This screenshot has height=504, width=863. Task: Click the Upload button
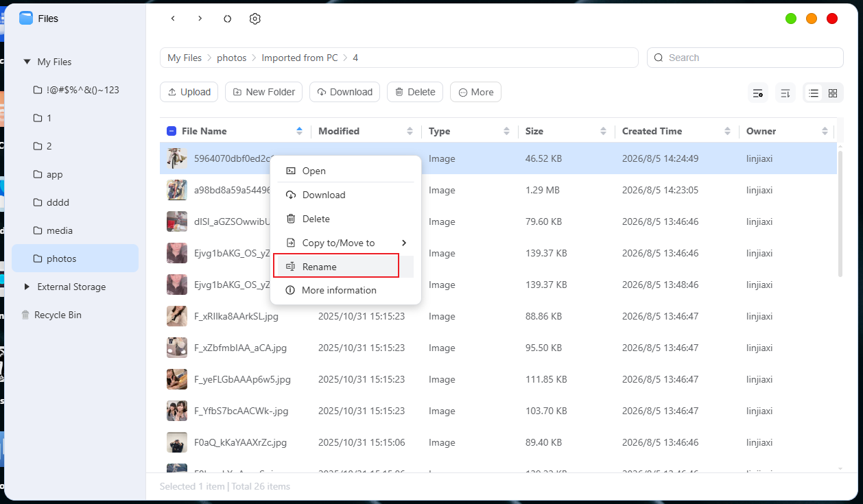click(x=189, y=92)
